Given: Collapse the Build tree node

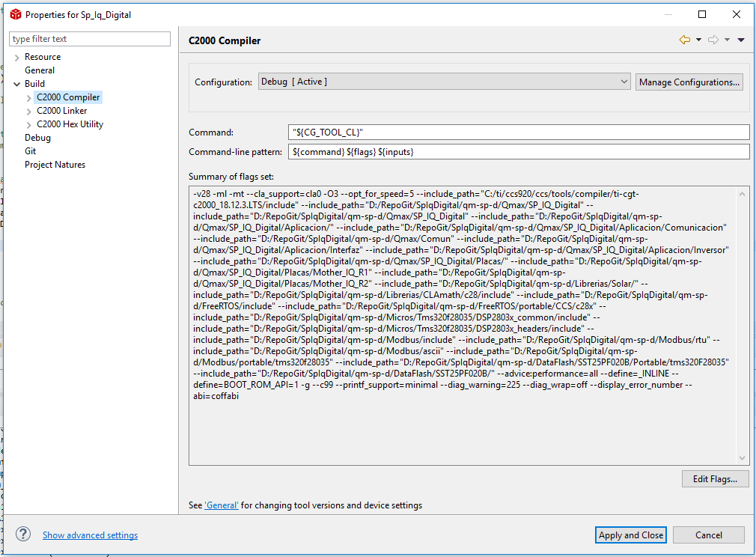Looking at the screenshot, I should click(16, 83).
